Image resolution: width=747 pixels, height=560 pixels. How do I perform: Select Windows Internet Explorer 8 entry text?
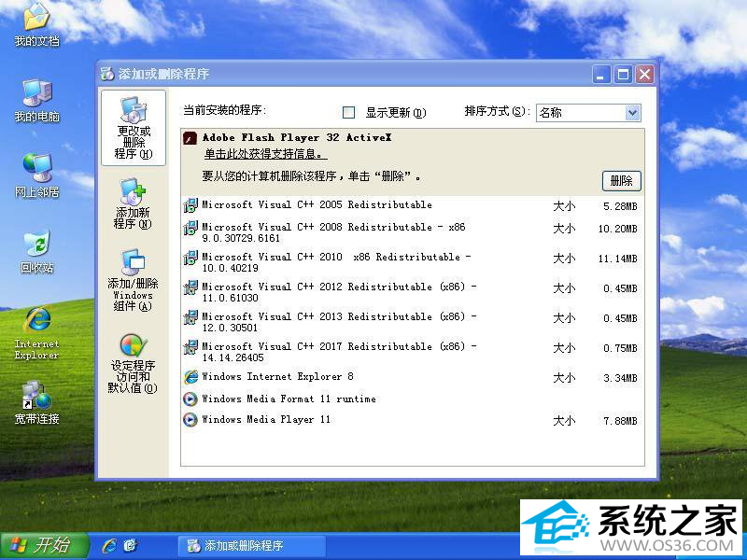(277, 377)
